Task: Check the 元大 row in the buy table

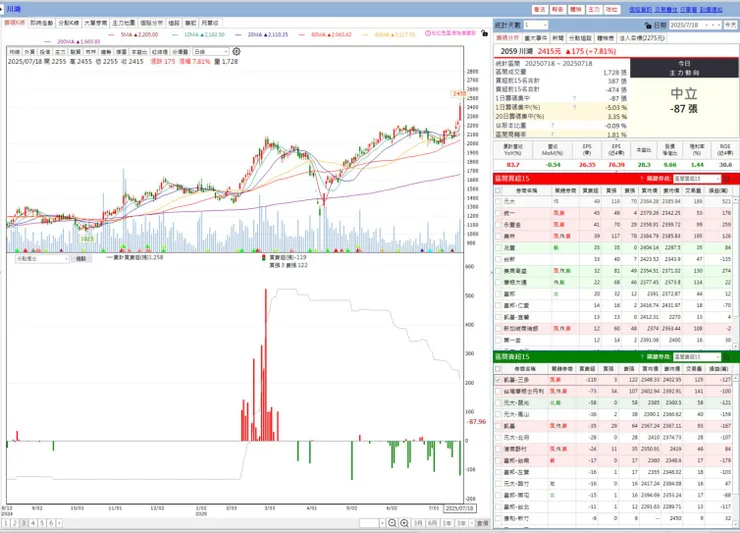Action: [498, 202]
